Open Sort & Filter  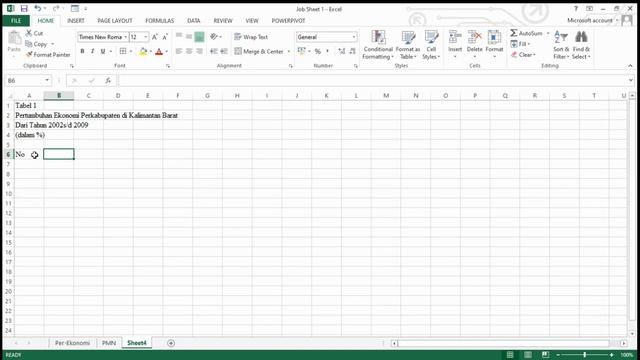coord(561,45)
